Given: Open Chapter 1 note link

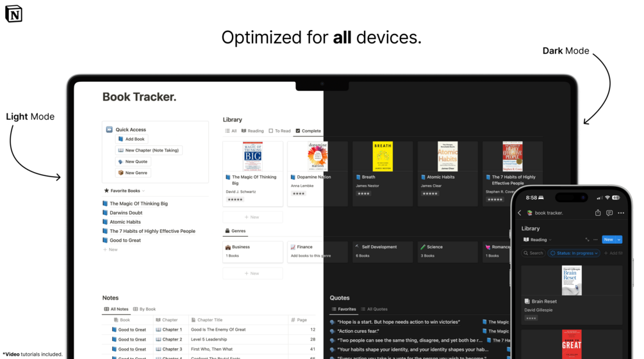Looking at the screenshot, I should point(169,330).
